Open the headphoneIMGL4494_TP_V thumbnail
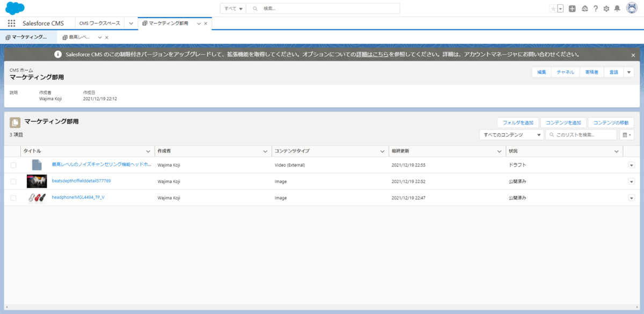644x314 pixels. point(36,198)
